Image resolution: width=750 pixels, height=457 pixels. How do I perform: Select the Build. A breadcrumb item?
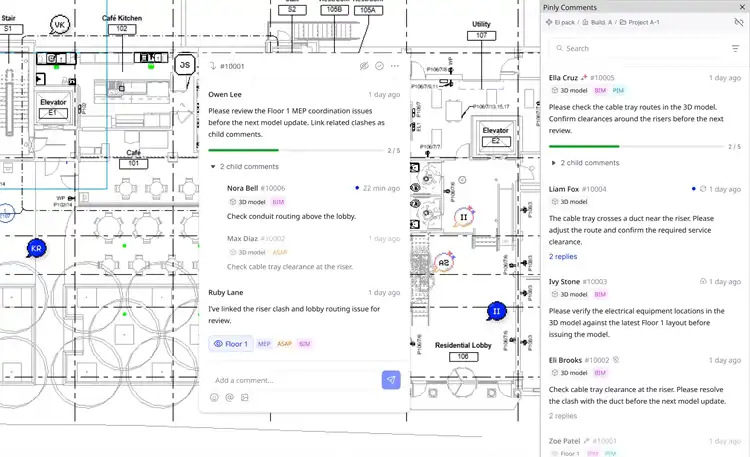click(597, 22)
